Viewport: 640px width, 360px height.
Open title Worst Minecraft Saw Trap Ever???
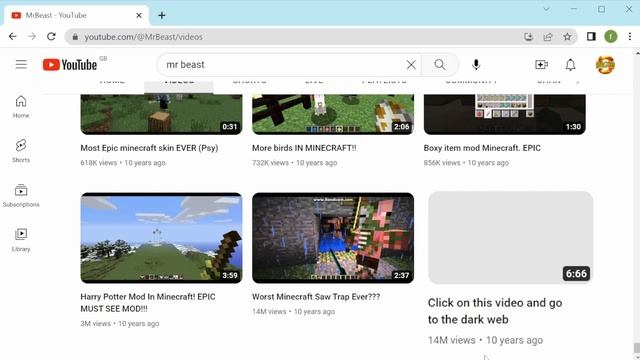pyautogui.click(x=316, y=297)
